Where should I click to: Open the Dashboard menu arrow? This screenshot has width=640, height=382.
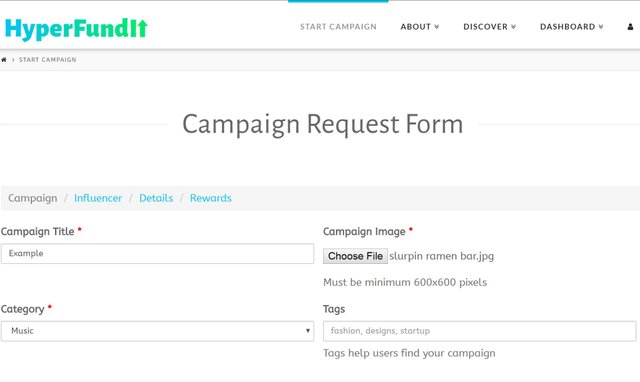pyautogui.click(x=601, y=27)
